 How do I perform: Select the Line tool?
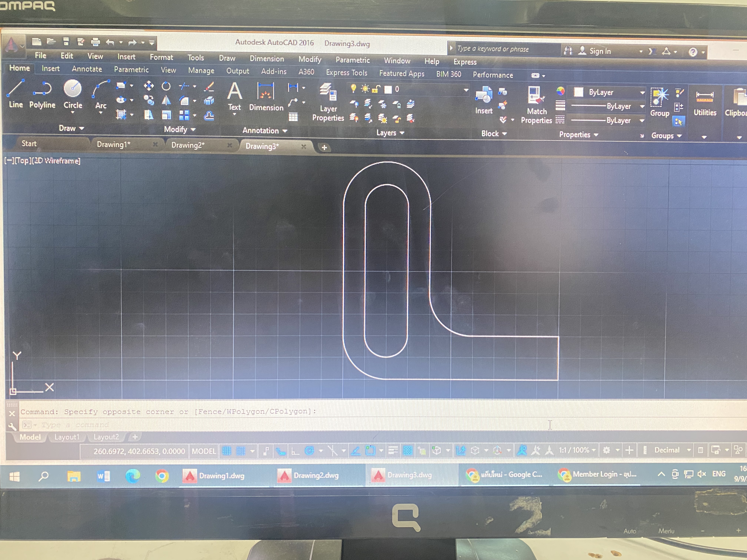[x=16, y=94]
